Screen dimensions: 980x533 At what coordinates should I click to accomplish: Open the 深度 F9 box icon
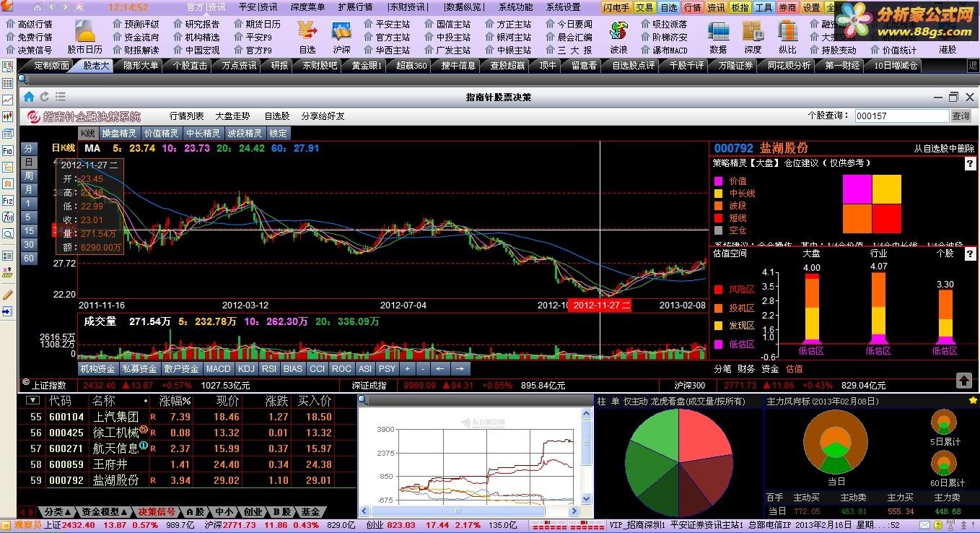point(753,31)
